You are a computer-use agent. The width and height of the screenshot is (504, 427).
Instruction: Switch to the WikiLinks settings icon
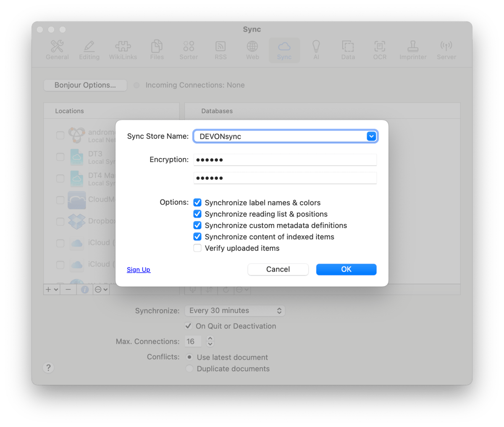[x=123, y=50]
